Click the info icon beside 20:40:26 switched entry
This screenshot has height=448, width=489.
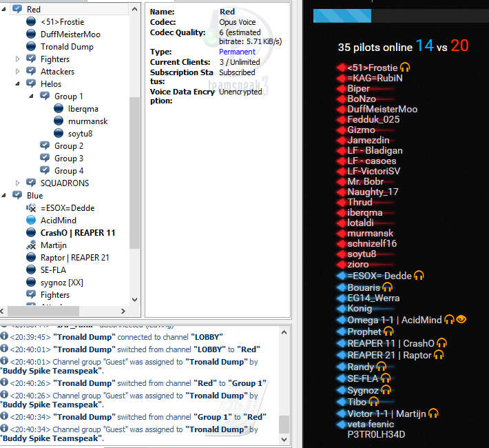pyautogui.click(x=4, y=382)
